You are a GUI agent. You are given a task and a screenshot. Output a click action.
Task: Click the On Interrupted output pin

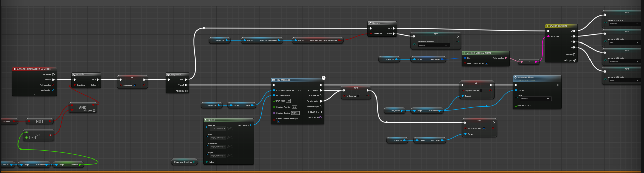tap(321, 101)
